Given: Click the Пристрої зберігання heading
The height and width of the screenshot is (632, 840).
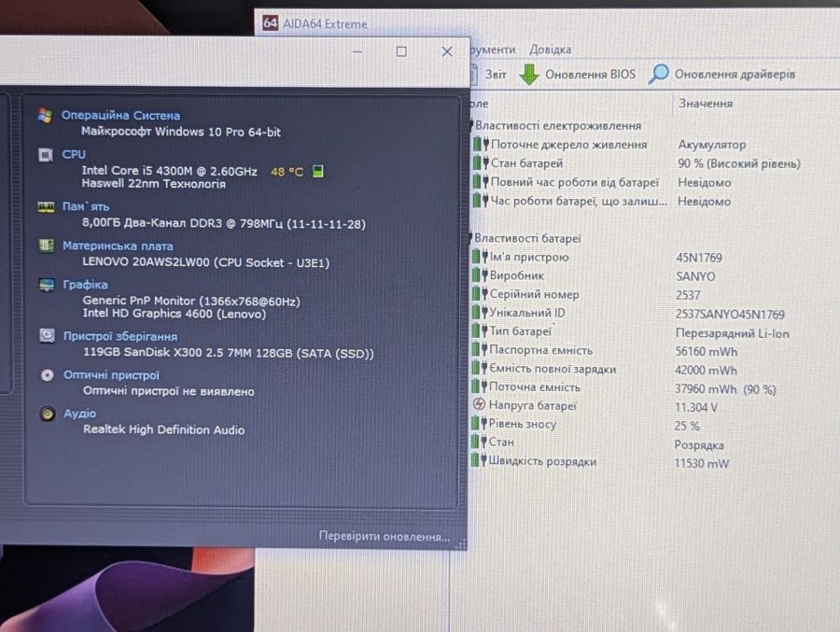Looking at the screenshot, I should pyautogui.click(x=120, y=337).
